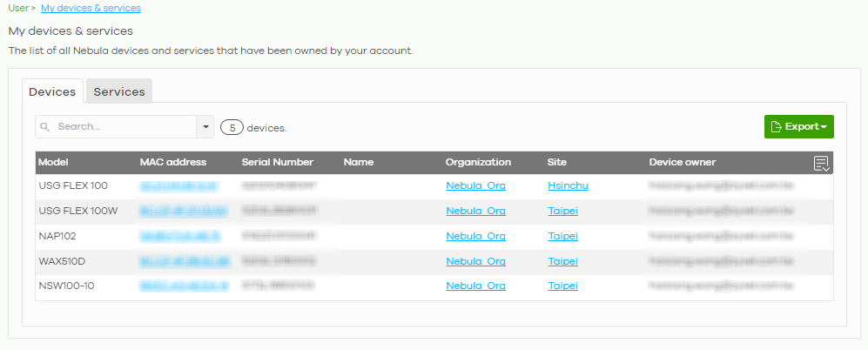The image size is (868, 350).
Task: Click the Organization column header
Action: point(478,163)
